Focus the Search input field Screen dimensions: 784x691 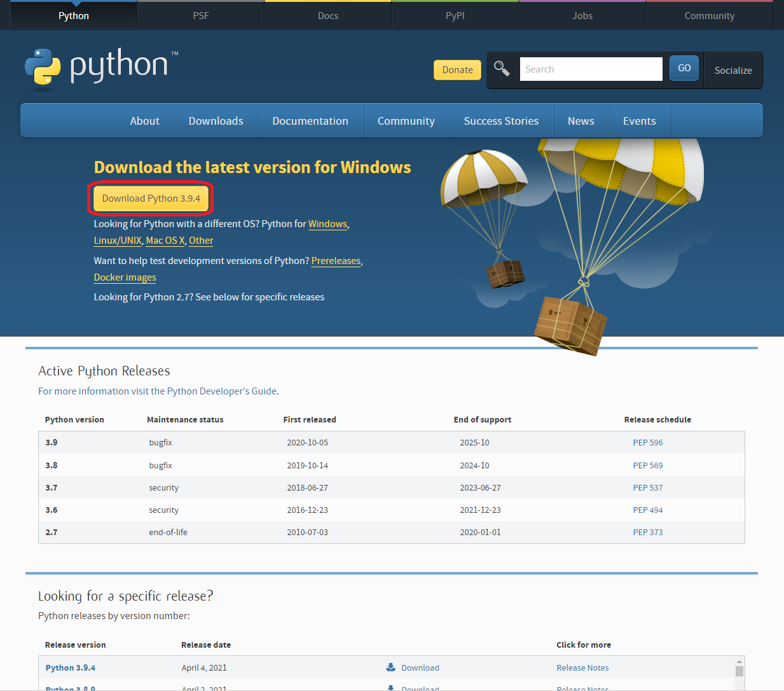pyautogui.click(x=591, y=69)
